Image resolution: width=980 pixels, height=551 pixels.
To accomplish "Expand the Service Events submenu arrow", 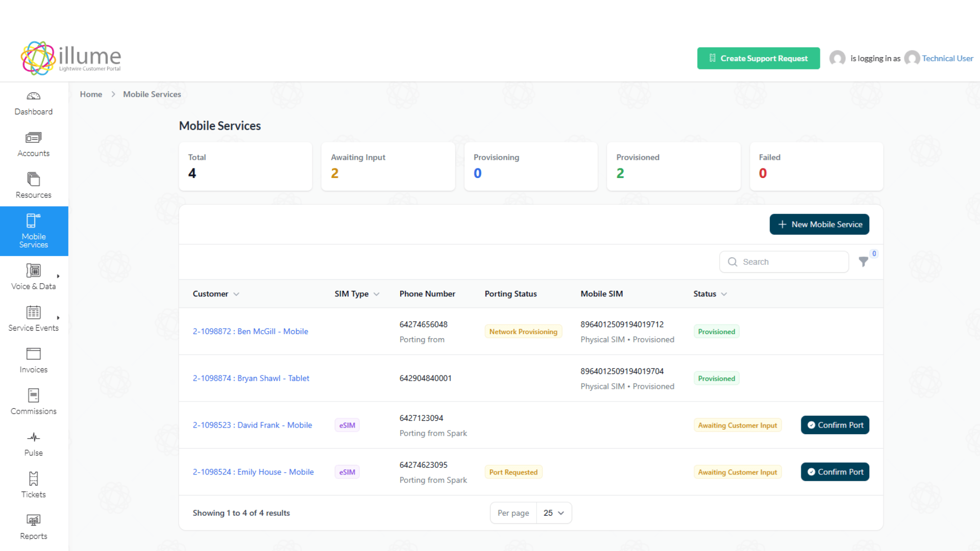I will click(x=58, y=318).
